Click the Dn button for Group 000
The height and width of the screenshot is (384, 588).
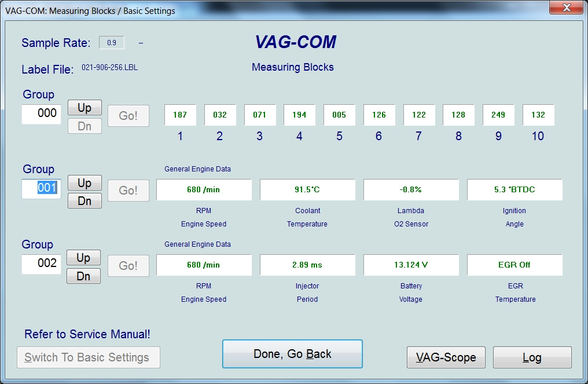point(84,126)
